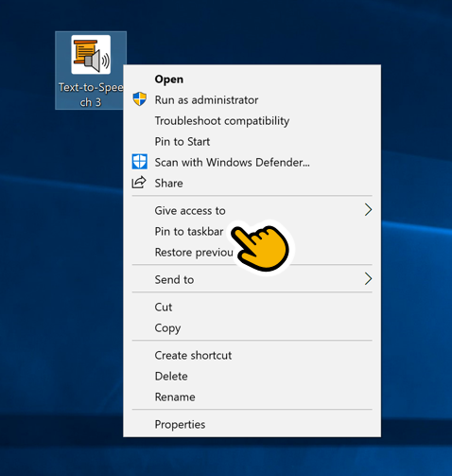Image resolution: width=452 pixels, height=476 pixels.
Task: Select the Share menu entry
Action: point(252,184)
